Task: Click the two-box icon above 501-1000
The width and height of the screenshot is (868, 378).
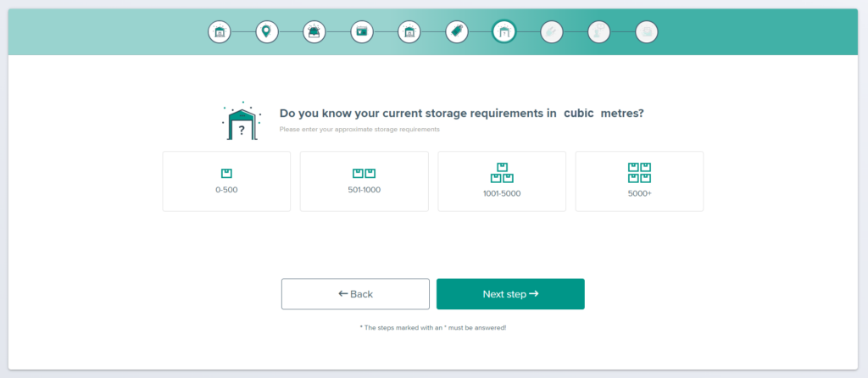Action: coord(364,173)
